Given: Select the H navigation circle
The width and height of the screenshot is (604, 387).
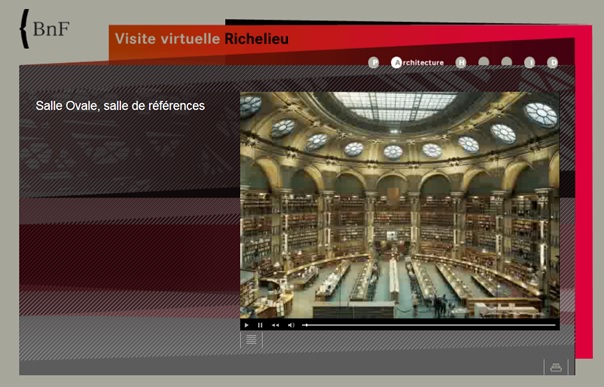Looking at the screenshot, I should coord(461,62).
